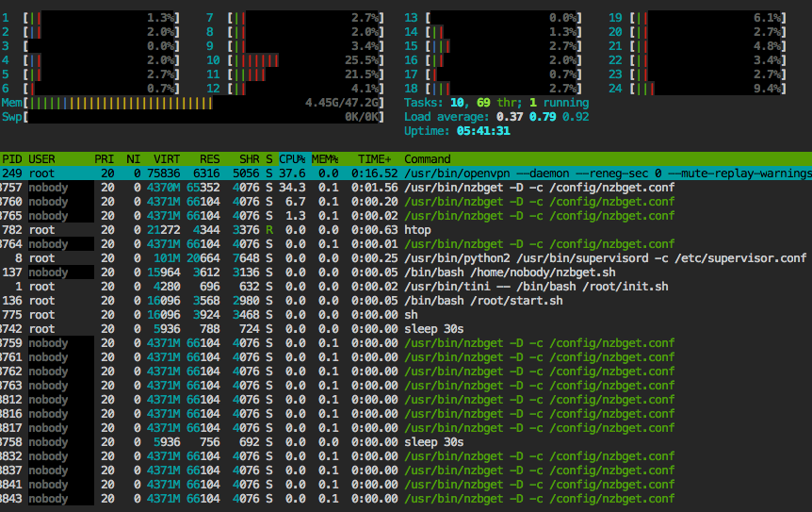Click the R state of htop row
The height and width of the screenshot is (512, 812).
(x=269, y=229)
